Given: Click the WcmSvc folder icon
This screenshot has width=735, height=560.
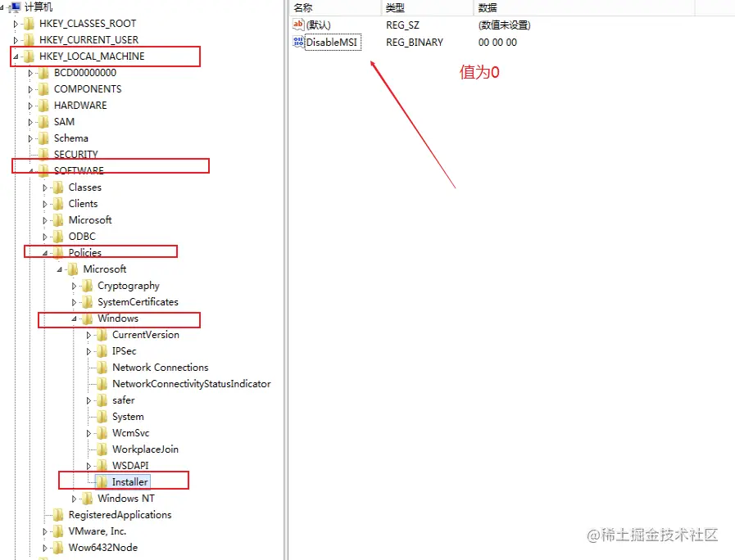Looking at the screenshot, I should [102, 433].
